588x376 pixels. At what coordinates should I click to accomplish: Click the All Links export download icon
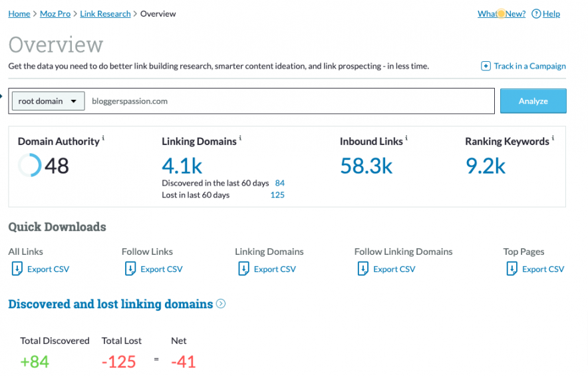click(x=17, y=269)
